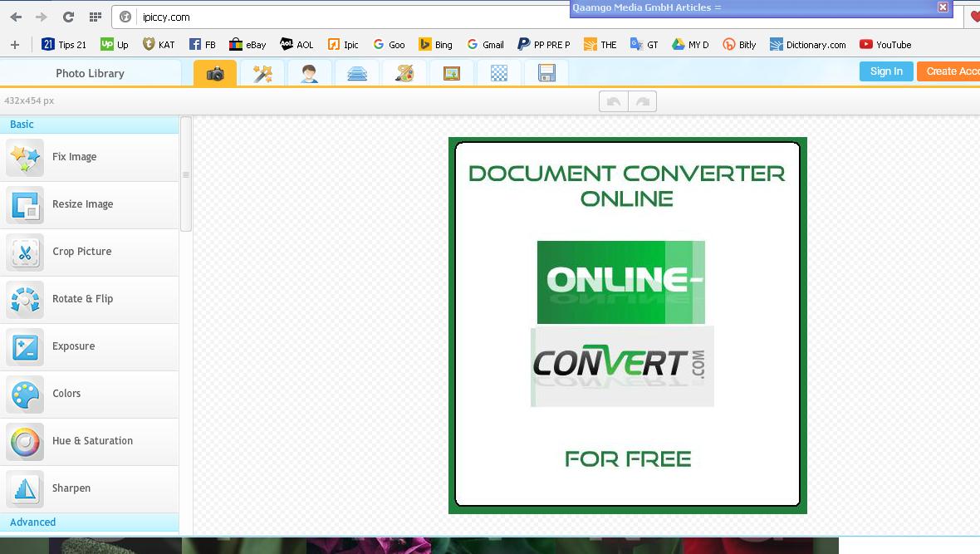
Task: Open the FB Facebook bookmark
Action: (203, 44)
